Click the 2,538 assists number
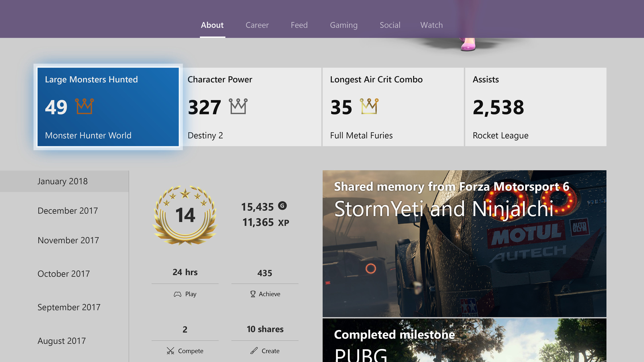This screenshot has height=362, width=644. (498, 108)
